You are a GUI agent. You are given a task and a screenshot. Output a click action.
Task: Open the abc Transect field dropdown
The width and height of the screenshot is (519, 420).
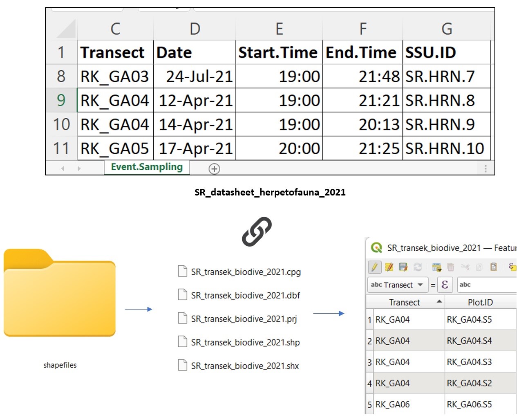point(398,285)
